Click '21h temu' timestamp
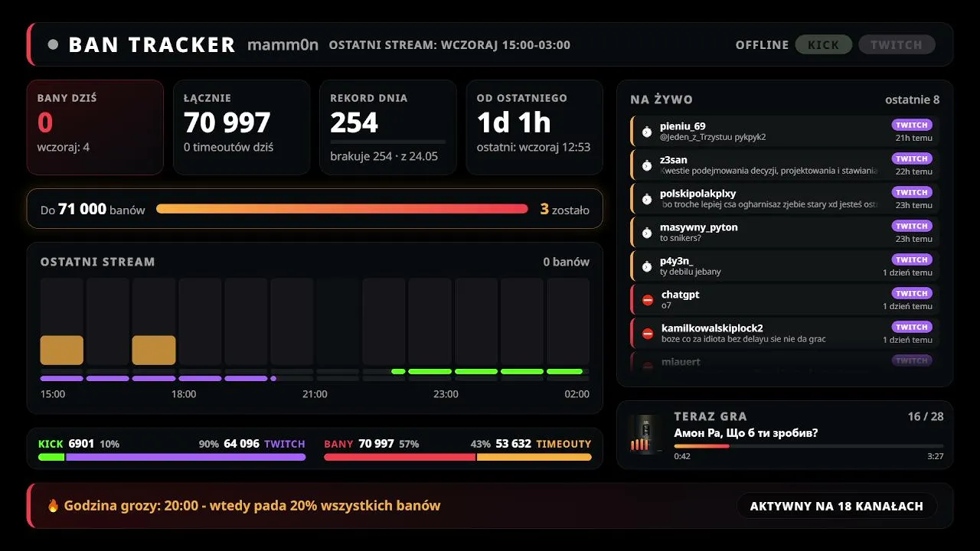980x551 pixels. click(x=914, y=138)
